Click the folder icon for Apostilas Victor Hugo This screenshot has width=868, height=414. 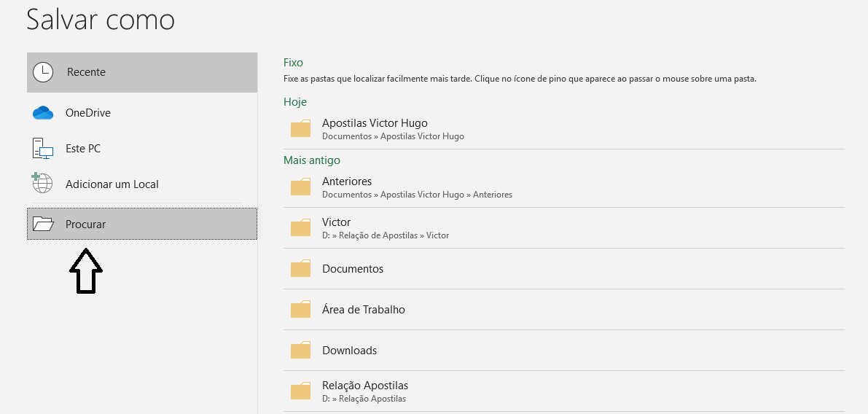click(300, 129)
